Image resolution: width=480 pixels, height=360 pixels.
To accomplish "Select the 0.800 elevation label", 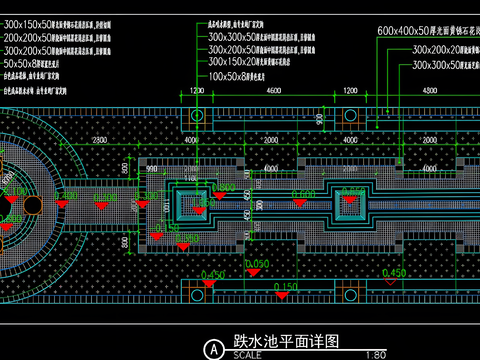I will (224, 187).
